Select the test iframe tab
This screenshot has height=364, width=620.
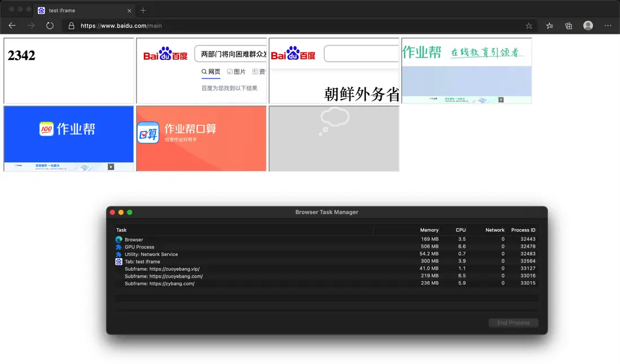click(85, 11)
